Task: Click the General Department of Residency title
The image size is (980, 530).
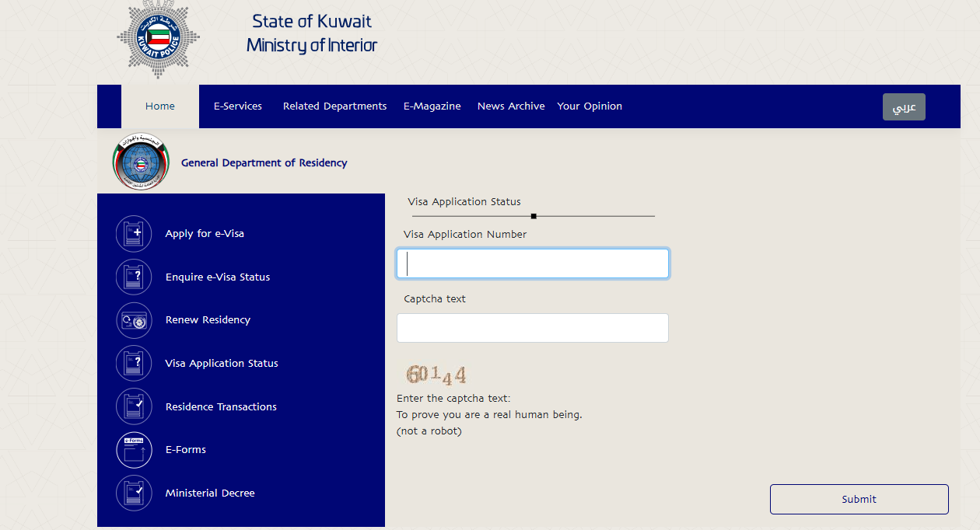Action: (264, 163)
